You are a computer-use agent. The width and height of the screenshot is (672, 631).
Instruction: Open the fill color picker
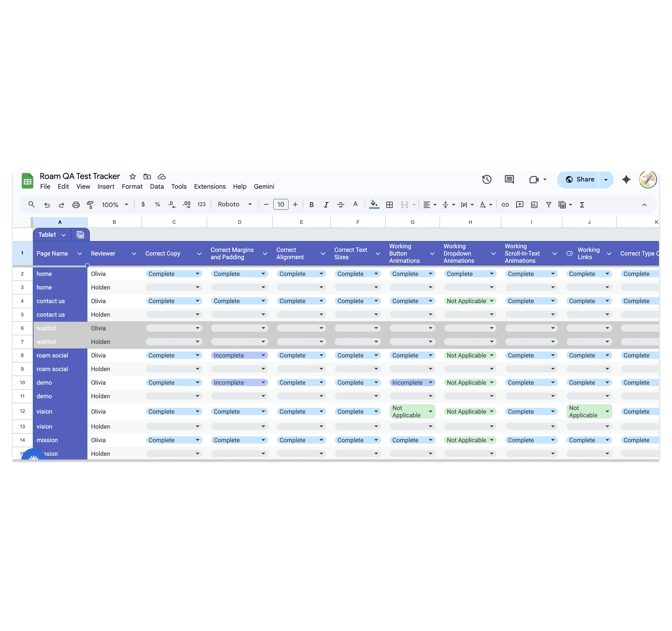pyautogui.click(x=374, y=204)
